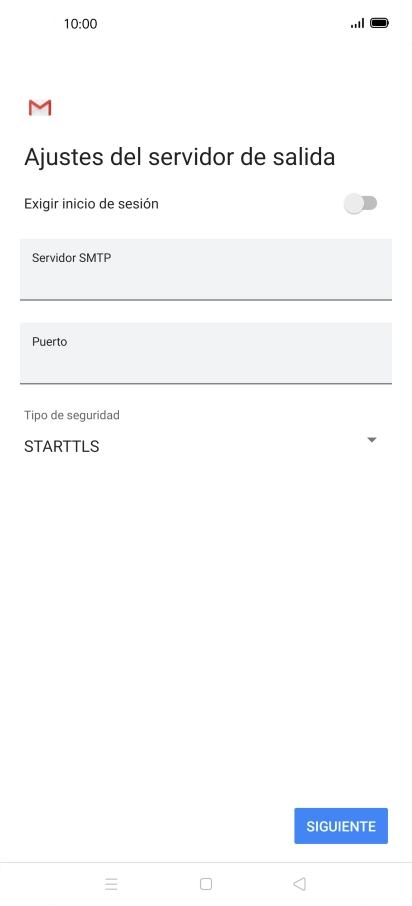Tap the Servidor SMTP field label
The height and width of the screenshot is (906, 412).
click(x=72, y=258)
